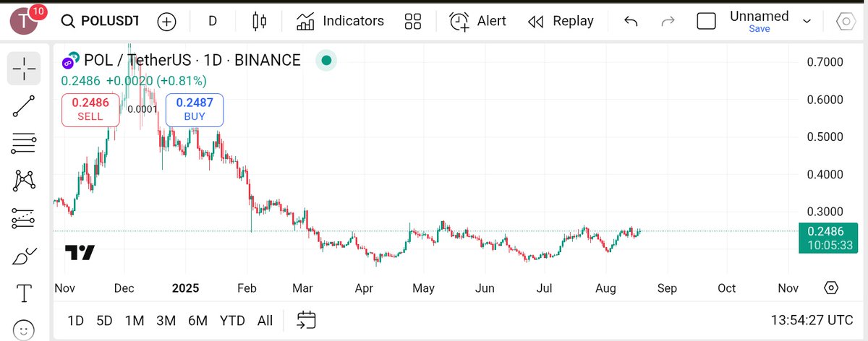Open the candlestick chart type selector

259,22
